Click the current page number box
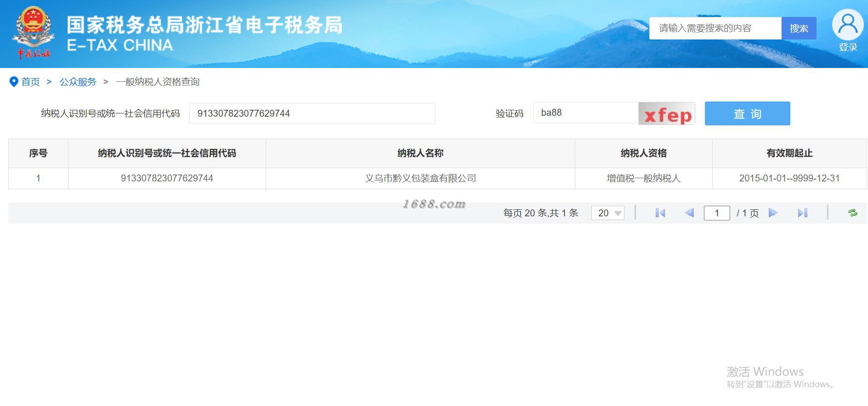 click(x=717, y=213)
